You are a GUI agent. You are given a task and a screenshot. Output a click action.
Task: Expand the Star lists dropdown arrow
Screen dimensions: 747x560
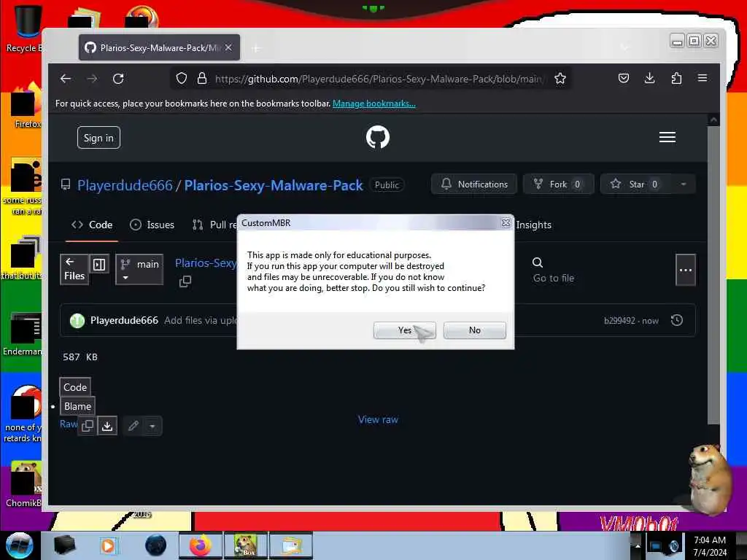(x=684, y=184)
